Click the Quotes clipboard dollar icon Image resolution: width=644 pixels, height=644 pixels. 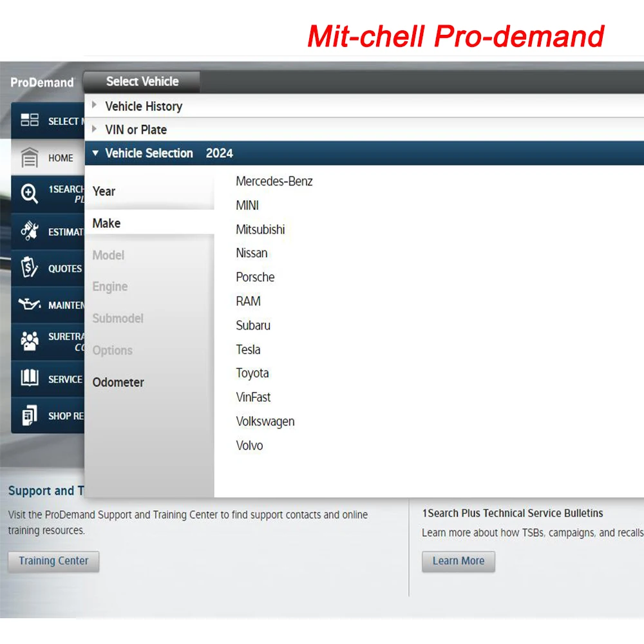[30, 267]
